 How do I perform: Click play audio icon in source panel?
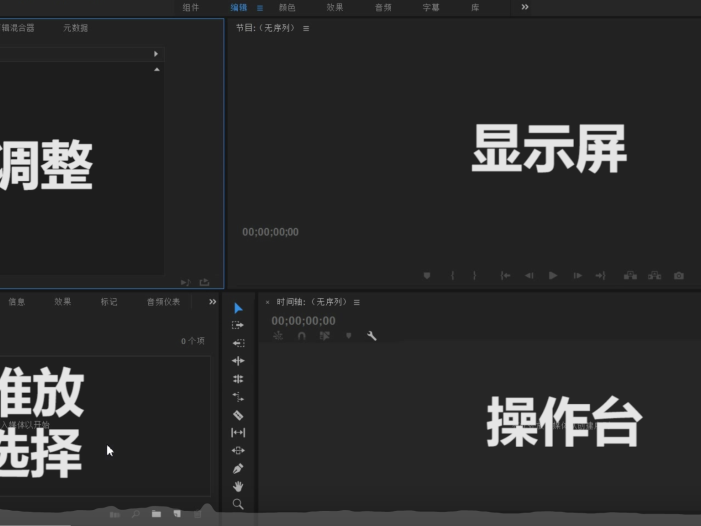coord(186,282)
